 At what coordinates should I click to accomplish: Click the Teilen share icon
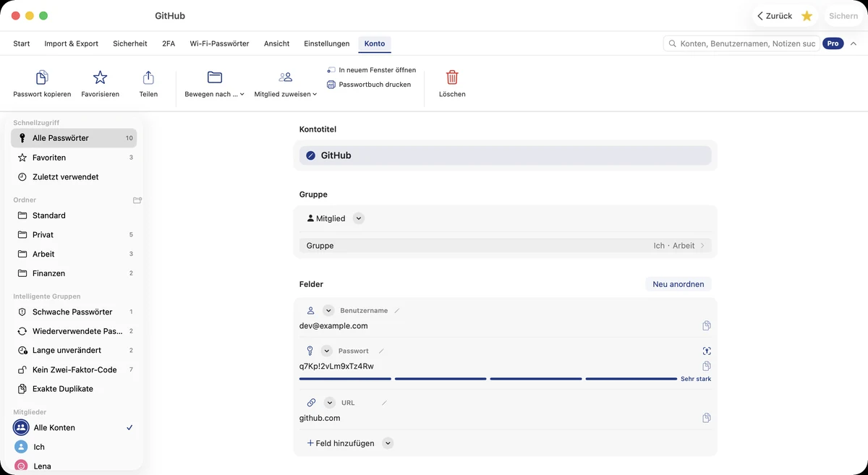(x=148, y=77)
